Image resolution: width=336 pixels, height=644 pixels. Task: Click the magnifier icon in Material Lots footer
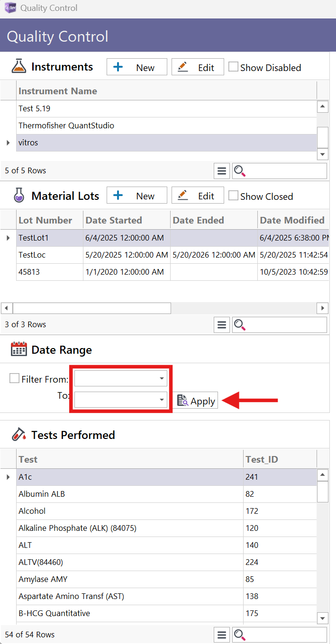(240, 325)
